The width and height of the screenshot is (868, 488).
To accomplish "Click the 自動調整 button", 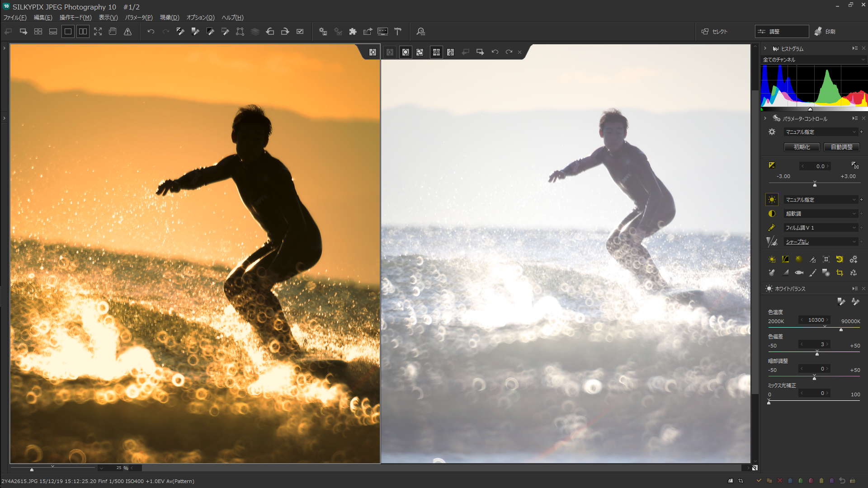I will 841,147.
